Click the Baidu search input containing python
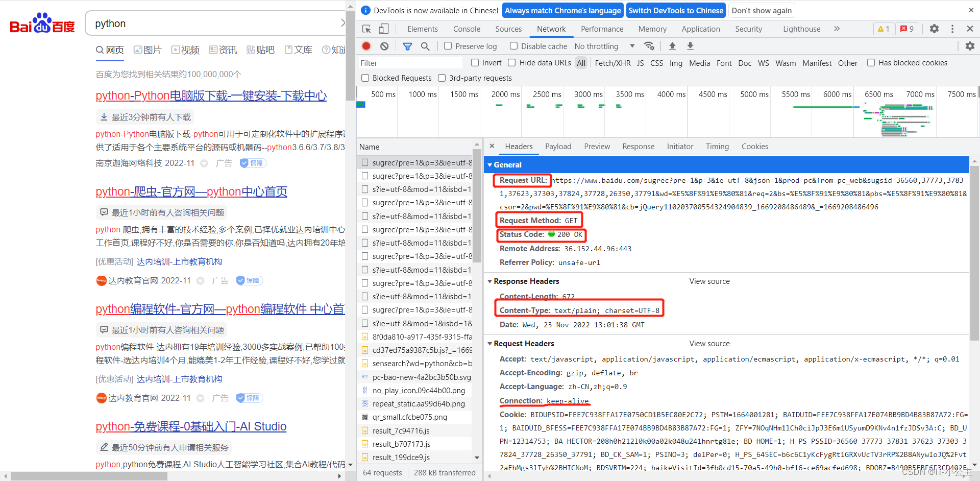The height and width of the screenshot is (481, 980). (214, 23)
